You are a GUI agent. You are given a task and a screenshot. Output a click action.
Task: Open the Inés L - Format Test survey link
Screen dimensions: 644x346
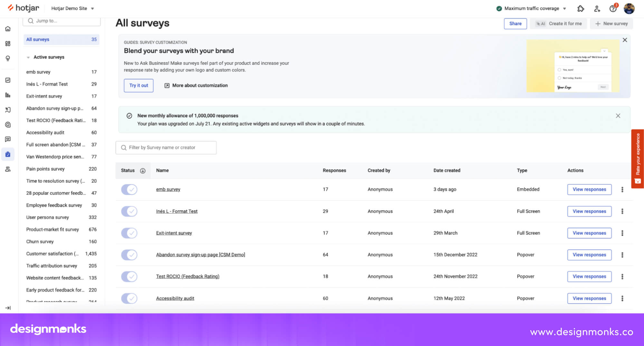pyautogui.click(x=177, y=211)
